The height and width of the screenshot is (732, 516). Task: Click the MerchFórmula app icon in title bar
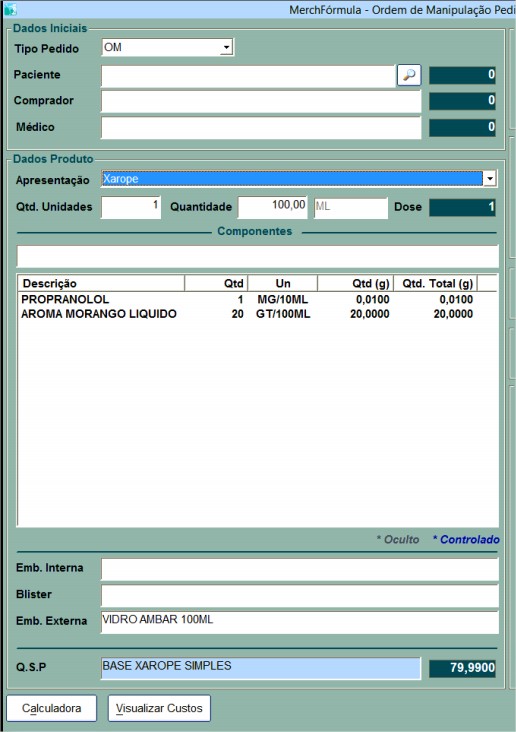10,9
